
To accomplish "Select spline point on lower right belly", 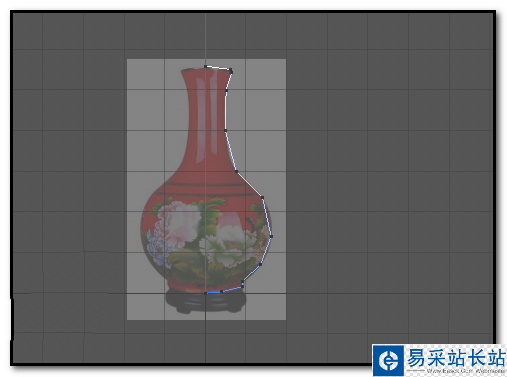I will pyautogui.click(x=260, y=264).
